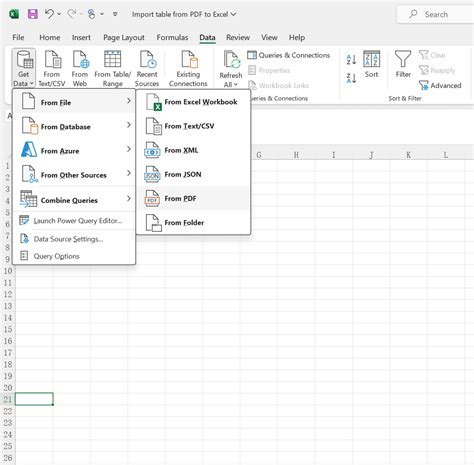474x465 pixels.
Task: Choose From File menu item
Action: coord(74,102)
